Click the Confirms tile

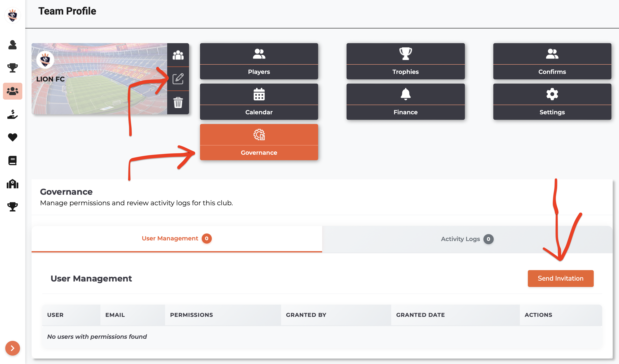[x=552, y=61]
